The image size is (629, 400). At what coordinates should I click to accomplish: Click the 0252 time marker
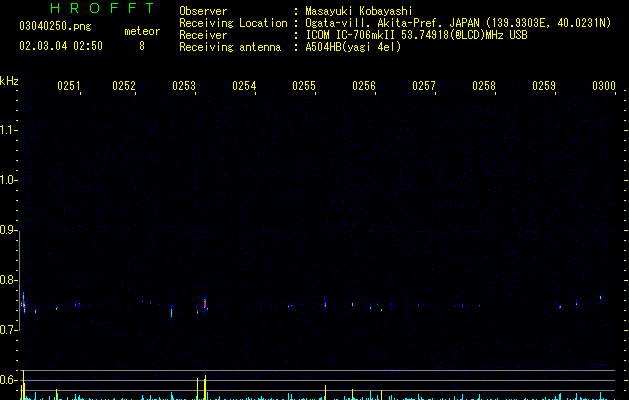[x=124, y=86]
